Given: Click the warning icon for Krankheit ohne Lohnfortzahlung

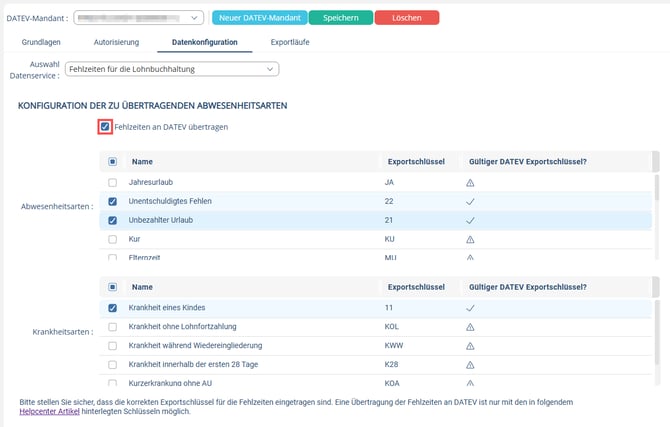Looking at the screenshot, I should pyautogui.click(x=470, y=327).
